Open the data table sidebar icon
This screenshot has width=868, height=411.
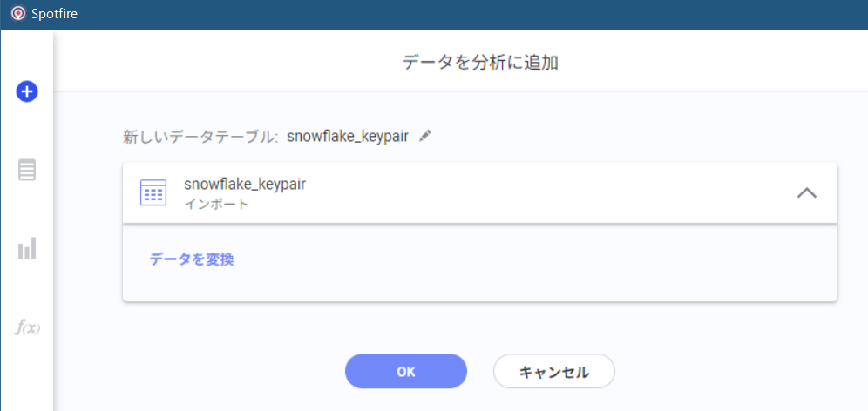(26, 170)
